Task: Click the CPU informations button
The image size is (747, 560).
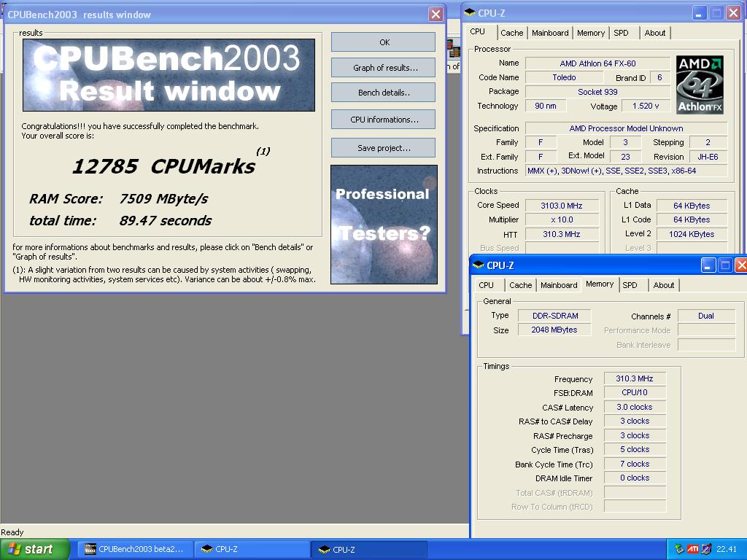Action: [384, 120]
